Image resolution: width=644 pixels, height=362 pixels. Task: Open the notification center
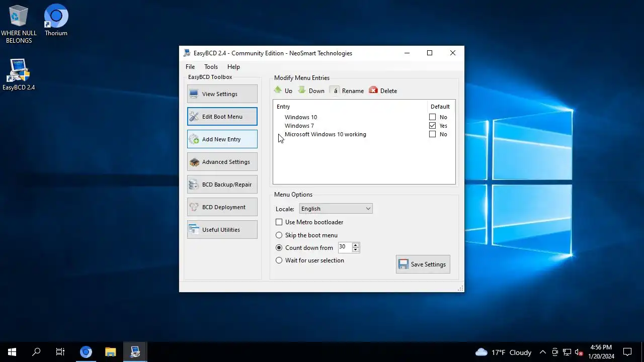click(627, 352)
